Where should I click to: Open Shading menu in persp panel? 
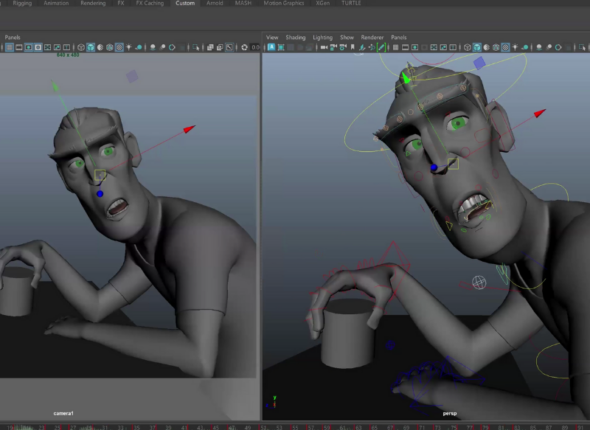coord(295,37)
